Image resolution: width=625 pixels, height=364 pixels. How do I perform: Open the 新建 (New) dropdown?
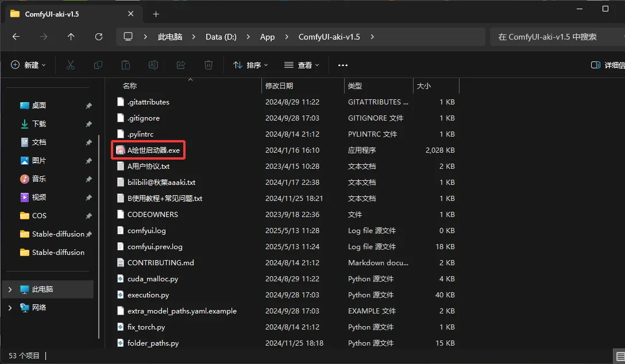tap(28, 65)
